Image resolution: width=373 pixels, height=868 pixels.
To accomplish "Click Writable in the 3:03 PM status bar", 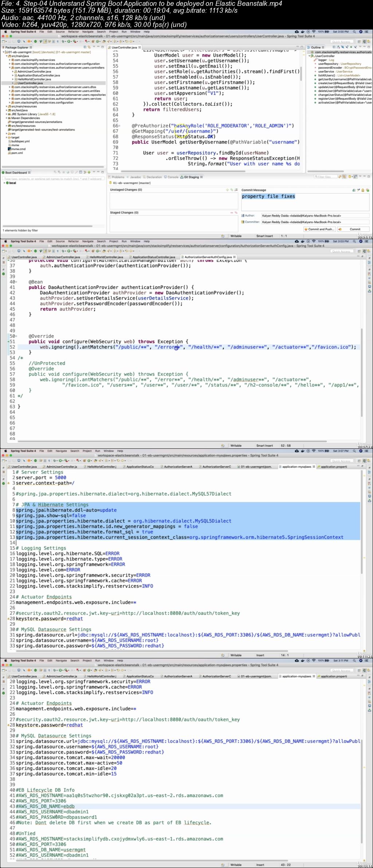I will 236,445.
